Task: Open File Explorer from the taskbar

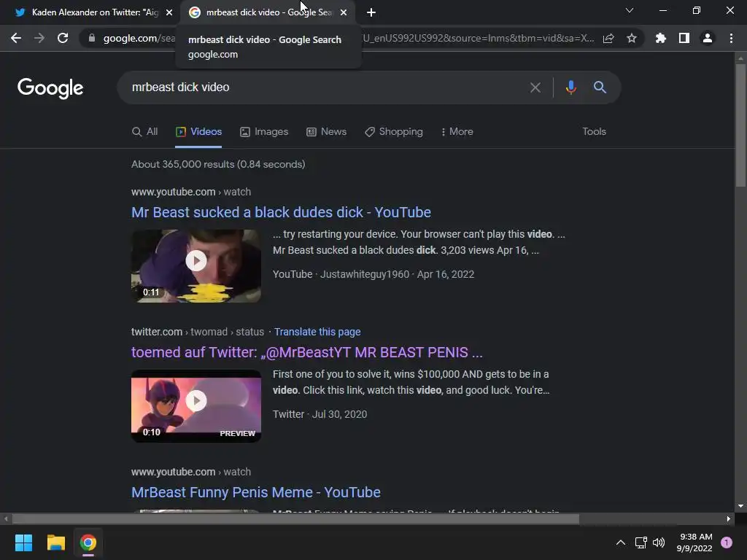Action: [x=55, y=542]
